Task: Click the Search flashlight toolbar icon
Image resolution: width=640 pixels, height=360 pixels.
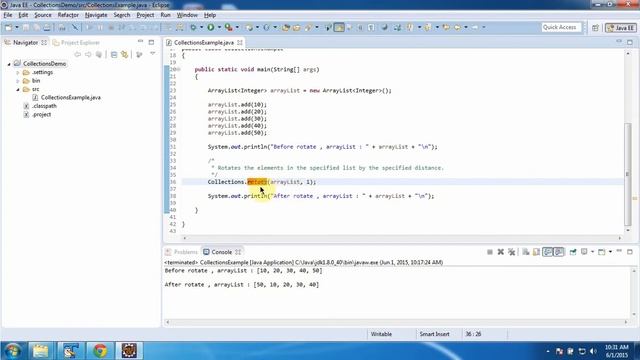Action: point(308,27)
